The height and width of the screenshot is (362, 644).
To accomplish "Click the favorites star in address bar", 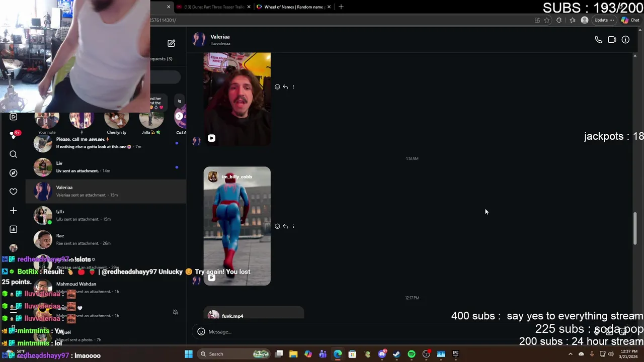I will point(547,20).
